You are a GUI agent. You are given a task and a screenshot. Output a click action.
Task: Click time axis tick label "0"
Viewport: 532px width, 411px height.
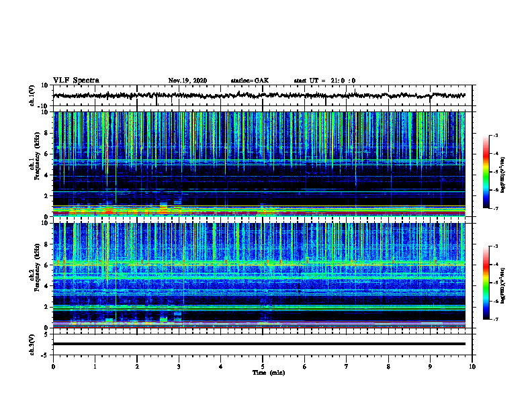[x=53, y=367]
